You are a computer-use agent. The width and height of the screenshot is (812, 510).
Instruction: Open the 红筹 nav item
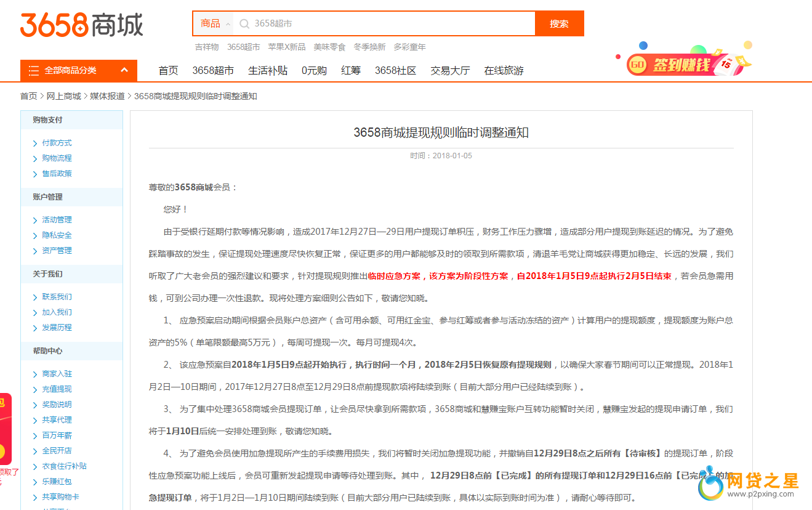pyautogui.click(x=351, y=70)
